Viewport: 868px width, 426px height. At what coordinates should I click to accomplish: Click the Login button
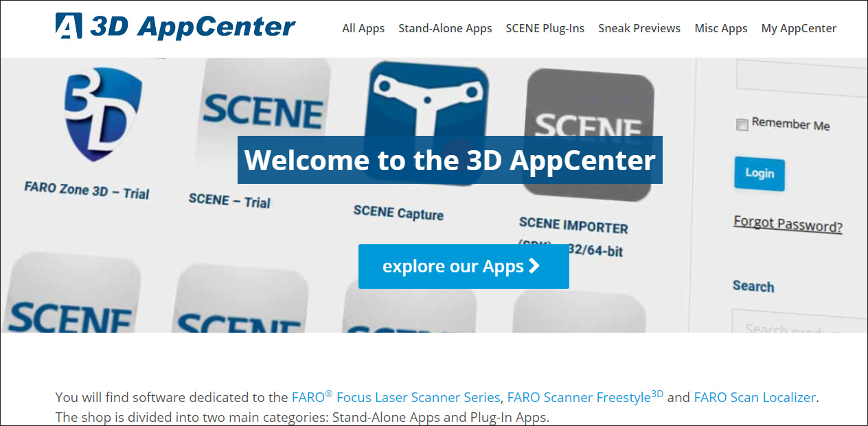point(759,174)
